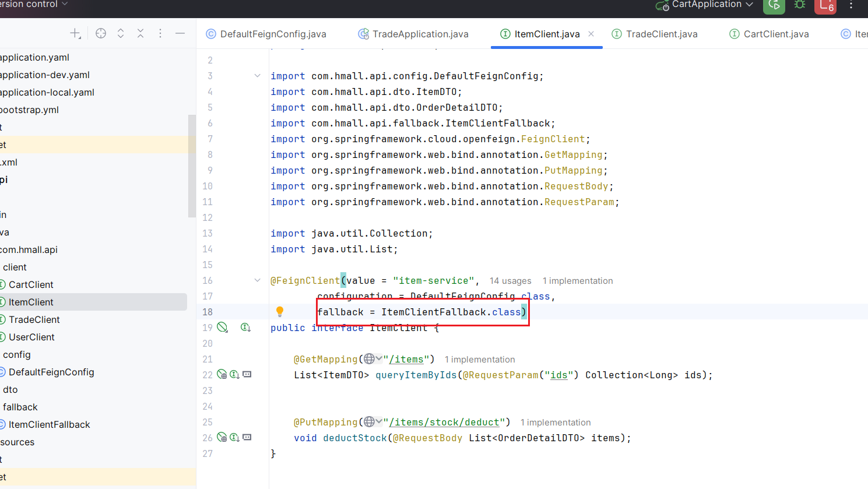The width and height of the screenshot is (868, 489).
Task: Click the globe URL icon in PutMapping
Action: click(369, 422)
